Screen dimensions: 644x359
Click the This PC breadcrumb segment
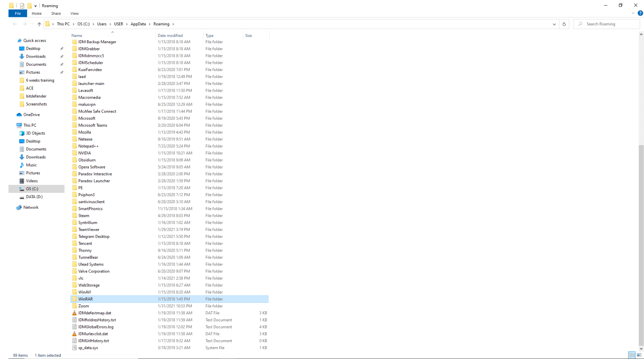(63, 24)
